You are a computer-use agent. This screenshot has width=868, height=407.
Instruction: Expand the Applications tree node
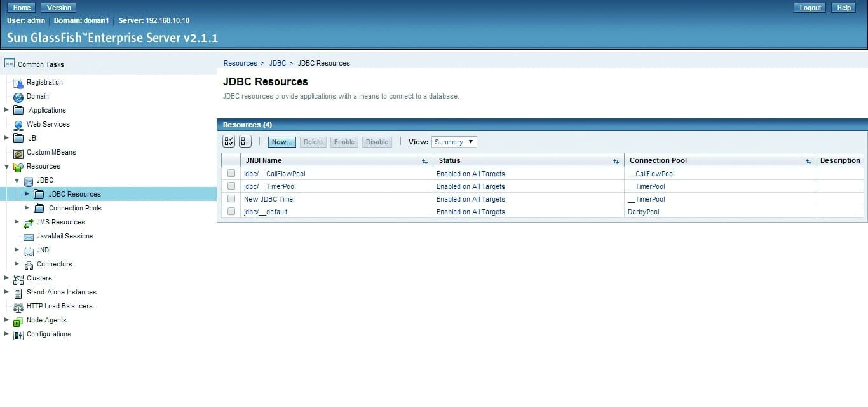pyautogui.click(x=6, y=110)
